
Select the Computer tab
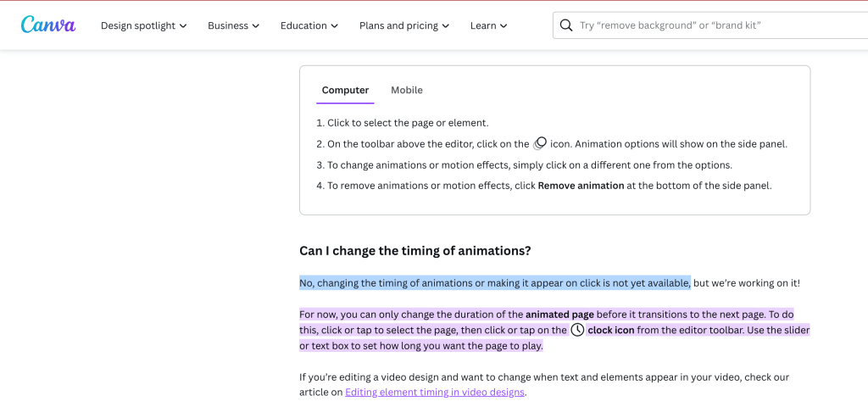(x=346, y=90)
